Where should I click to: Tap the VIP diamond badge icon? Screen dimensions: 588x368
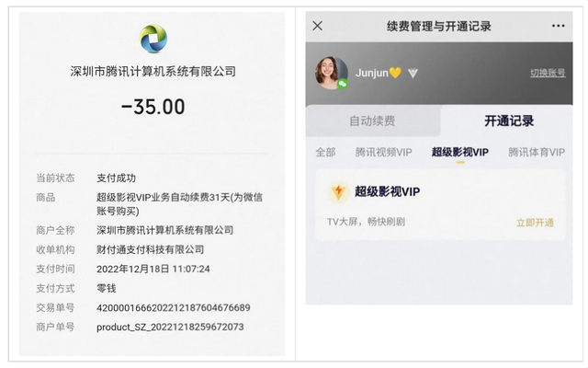[413, 73]
